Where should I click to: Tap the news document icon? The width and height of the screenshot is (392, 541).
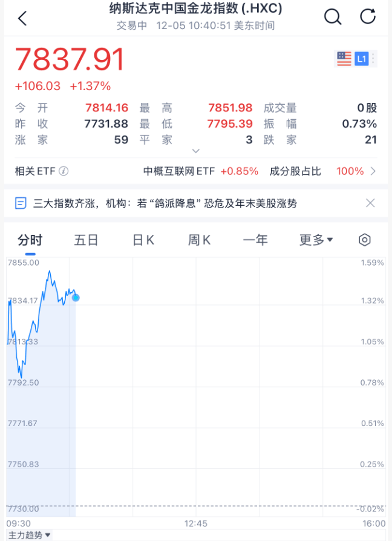tap(21, 203)
